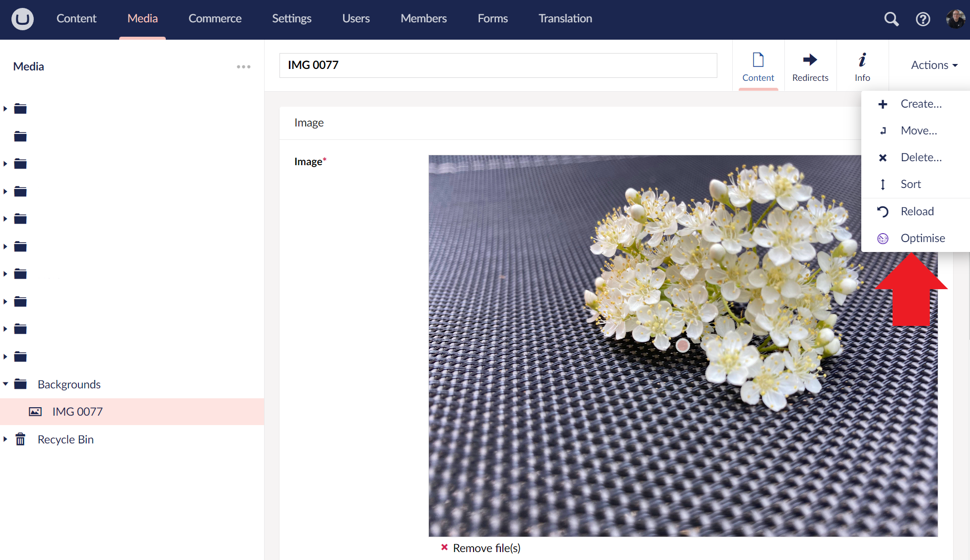Collapse the Backgrounds folder
This screenshot has width=970, height=560.
click(5, 384)
